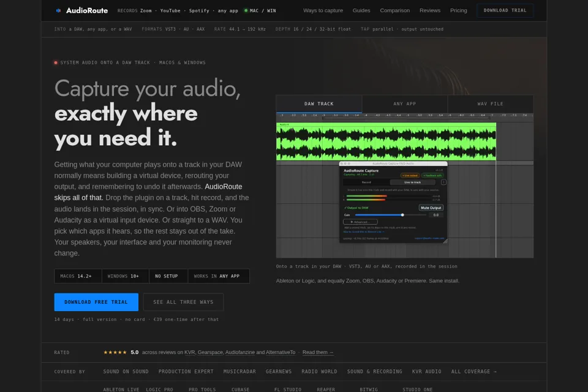
Task: Click the Gain value field showing 0.0
Action: click(435, 215)
